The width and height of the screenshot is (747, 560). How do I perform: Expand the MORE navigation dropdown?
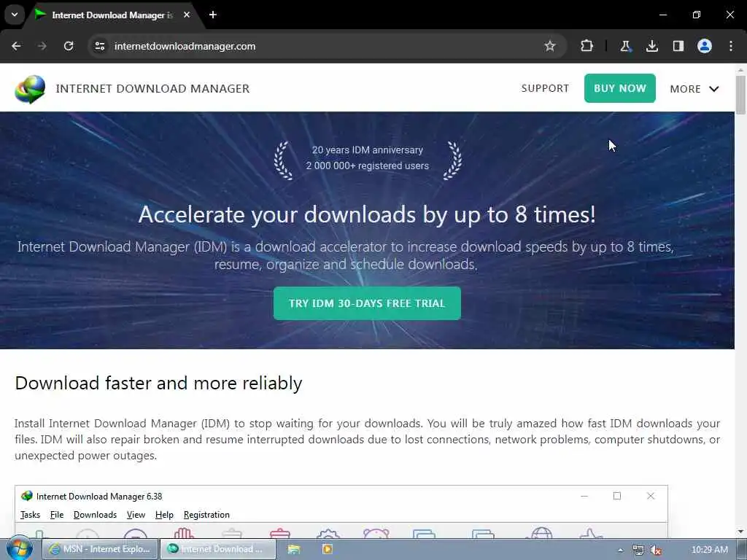[694, 89]
